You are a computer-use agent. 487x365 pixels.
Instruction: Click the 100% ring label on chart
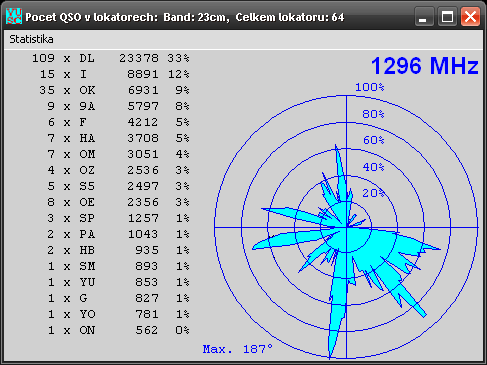pos(370,87)
